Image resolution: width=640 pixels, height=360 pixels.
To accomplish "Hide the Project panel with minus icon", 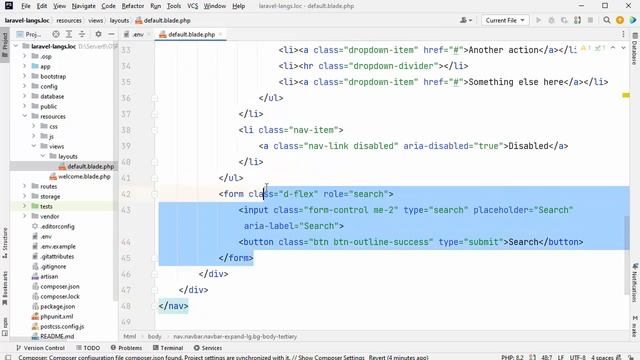I will 111,34.
